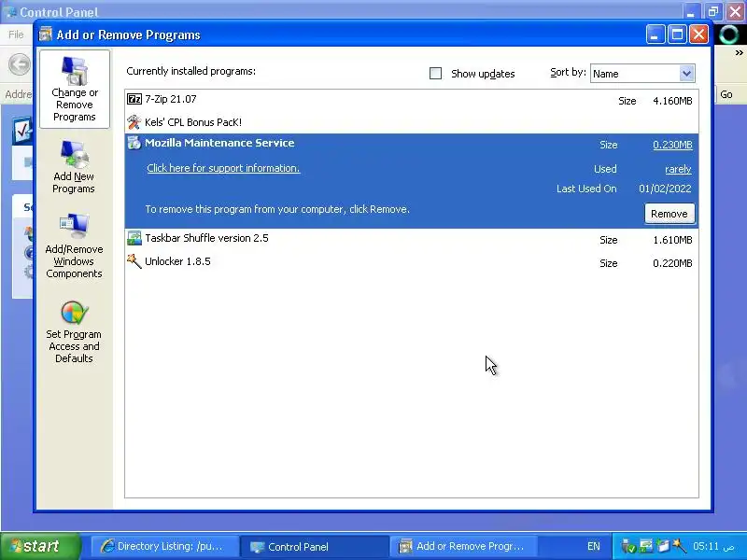Select the 7-Zip 21.07 entry
This screenshot has width=747, height=560.
pyautogui.click(x=412, y=100)
